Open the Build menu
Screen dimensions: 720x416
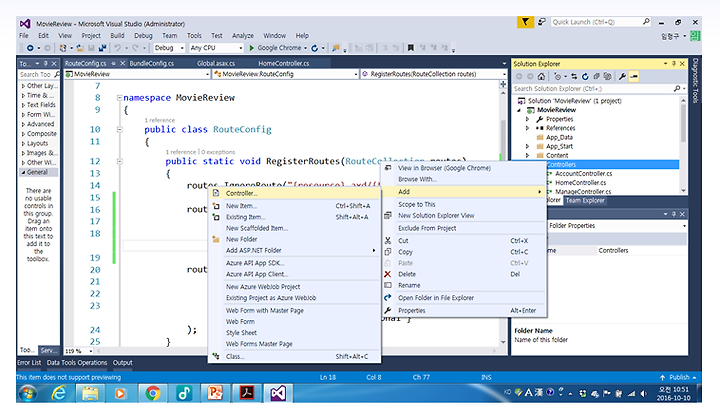[x=117, y=36]
